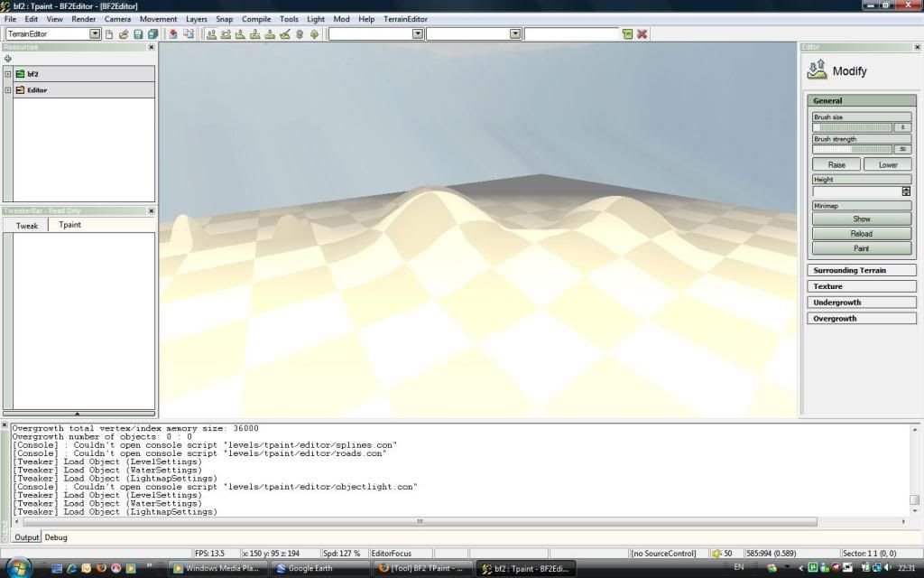Expand the Editor tree node

8,90
